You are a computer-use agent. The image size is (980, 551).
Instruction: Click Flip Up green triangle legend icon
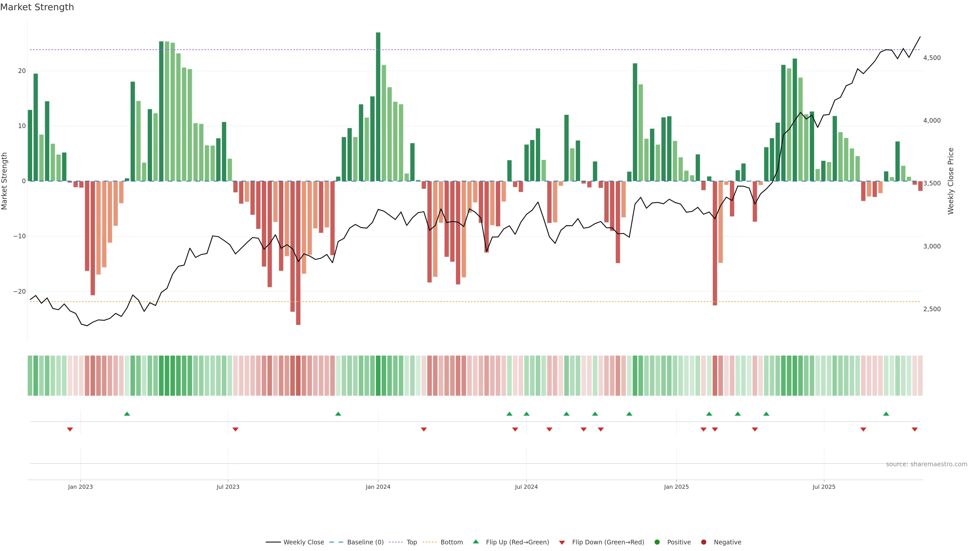coord(475,542)
